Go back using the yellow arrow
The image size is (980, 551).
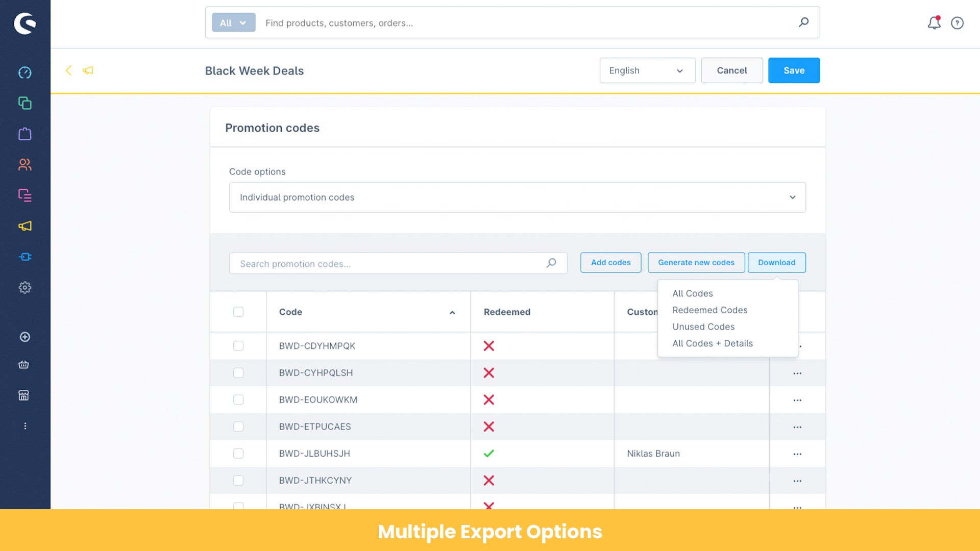(68, 70)
